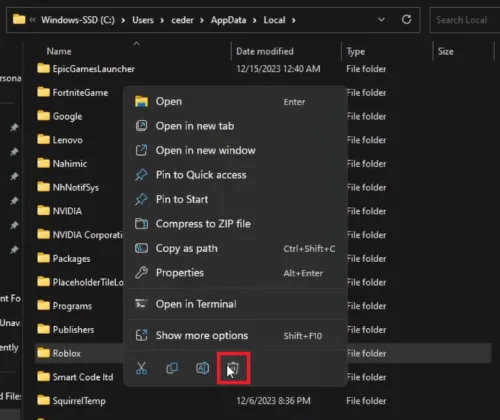Screen dimensions: 500x420
Task: Click the 12/6/2023 8:36 PM date cell
Action: 273,400
